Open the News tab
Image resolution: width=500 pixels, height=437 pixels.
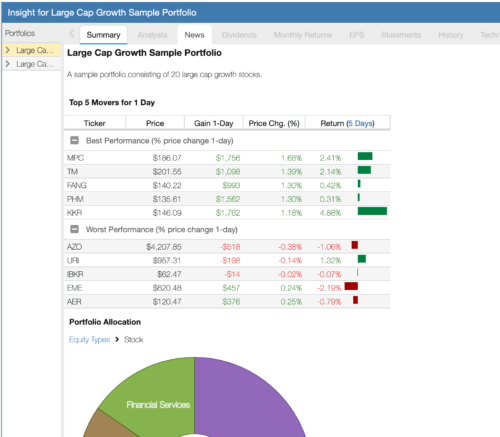pyautogui.click(x=194, y=35)
